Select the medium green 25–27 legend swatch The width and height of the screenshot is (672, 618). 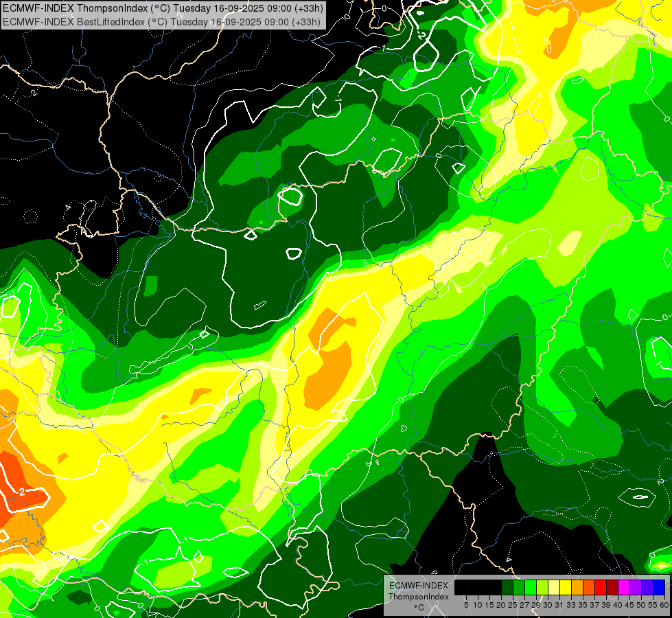click(519, 587)
